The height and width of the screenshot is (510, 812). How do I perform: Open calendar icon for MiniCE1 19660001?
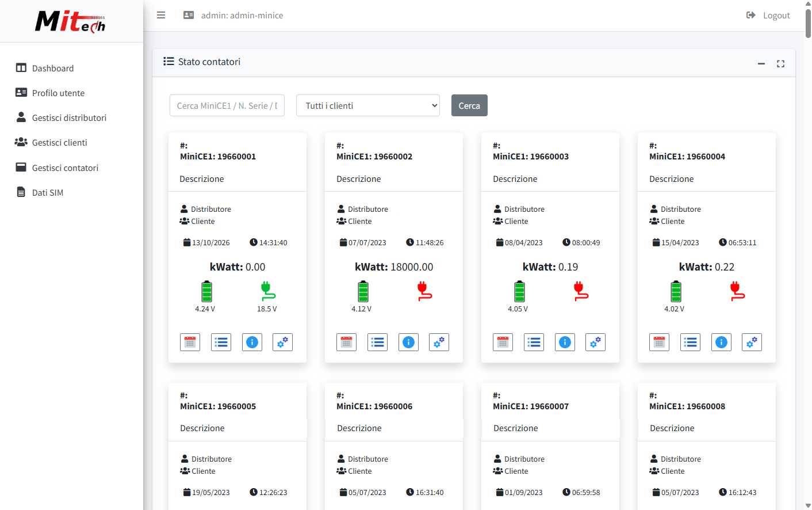(190, 342)
